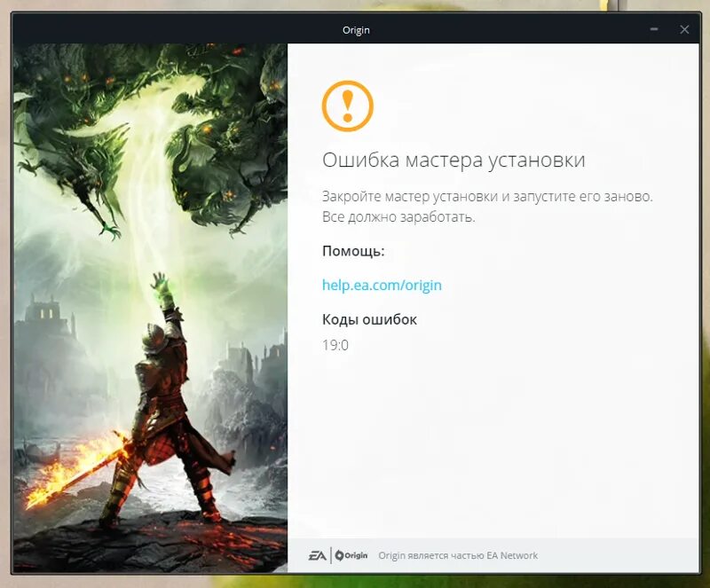Viewport: 710px width, 588px height.
Task: Click the "Коды ошибок" label
Action: 369,319
